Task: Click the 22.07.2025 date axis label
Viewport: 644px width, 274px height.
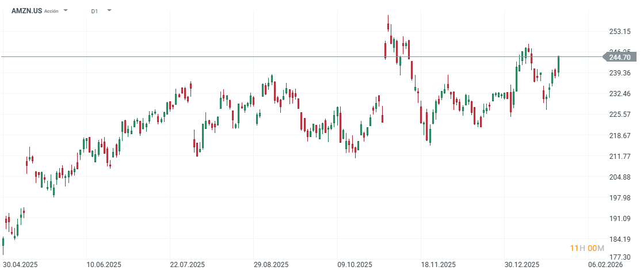Action: tap(188, 265)
